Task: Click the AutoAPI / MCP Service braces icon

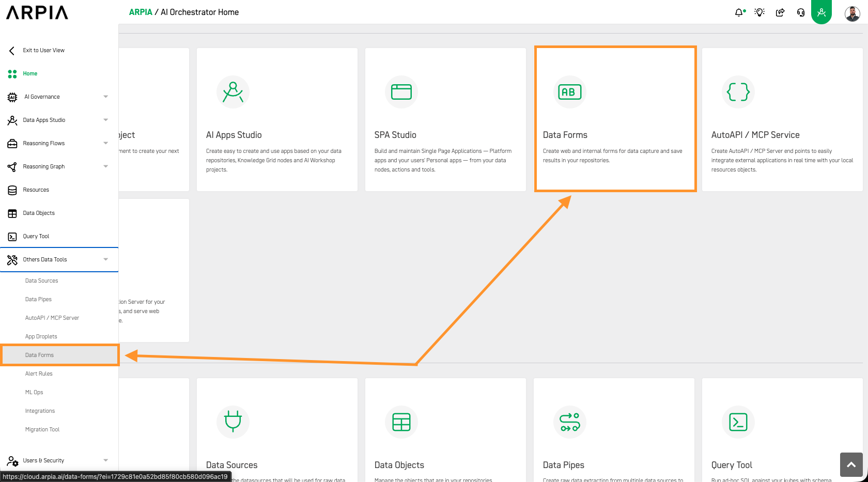Action: pos(738,92)
